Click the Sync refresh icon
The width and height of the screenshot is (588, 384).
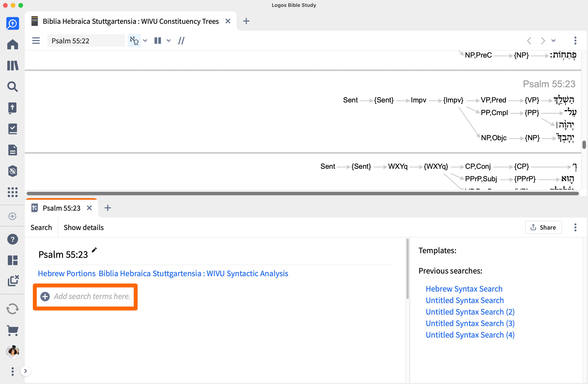coord(13,309)
